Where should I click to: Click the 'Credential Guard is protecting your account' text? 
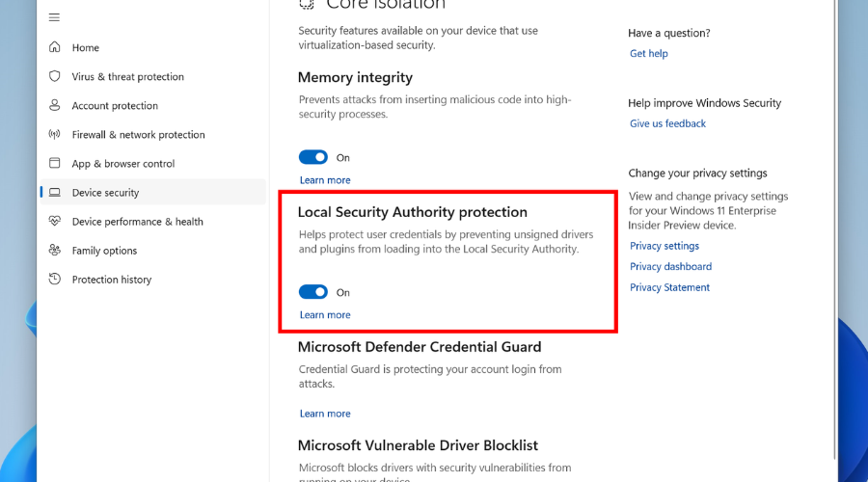point(430,376)
